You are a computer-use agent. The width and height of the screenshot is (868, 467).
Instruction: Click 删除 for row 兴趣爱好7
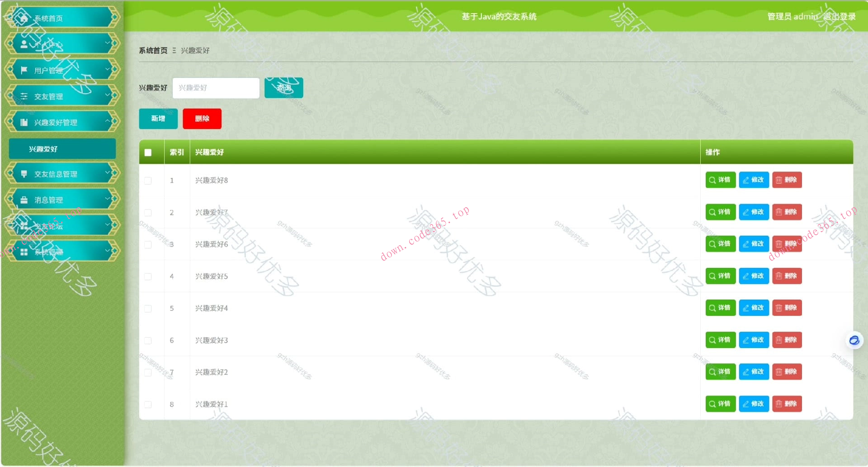click(x=787, y=212)
